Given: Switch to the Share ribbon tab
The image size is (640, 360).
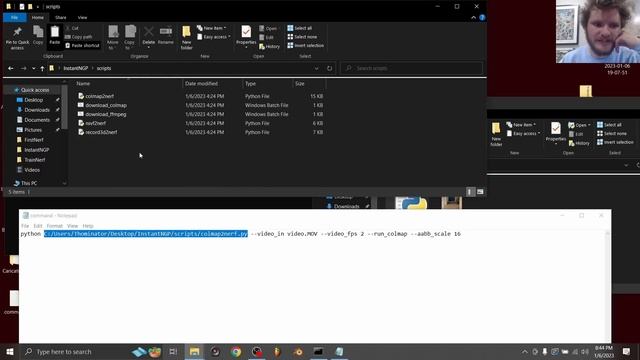Looking at the screenshot, I should (61, 18).
